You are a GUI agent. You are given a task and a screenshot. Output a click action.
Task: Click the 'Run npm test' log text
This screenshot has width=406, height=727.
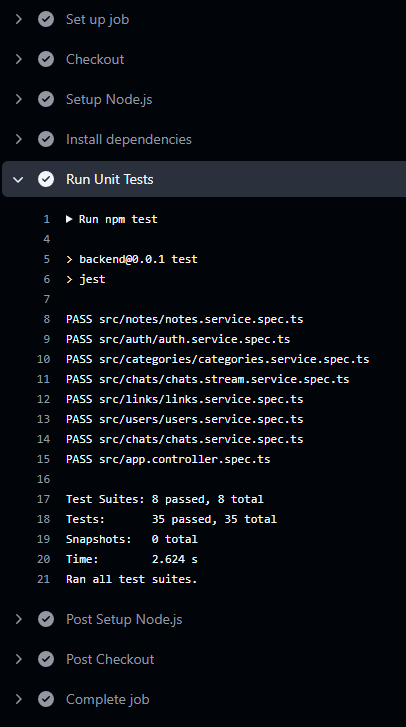tap(118, 219)
